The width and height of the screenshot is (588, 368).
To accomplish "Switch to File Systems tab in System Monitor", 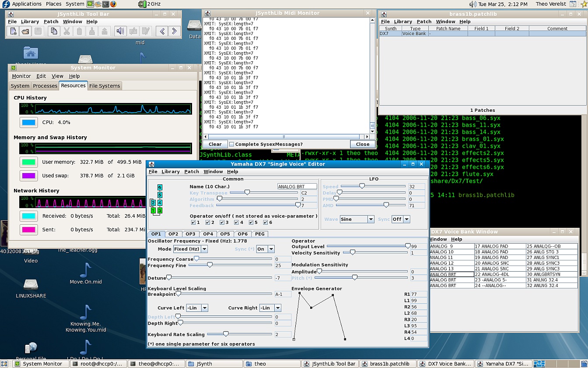I will (105, 86).
